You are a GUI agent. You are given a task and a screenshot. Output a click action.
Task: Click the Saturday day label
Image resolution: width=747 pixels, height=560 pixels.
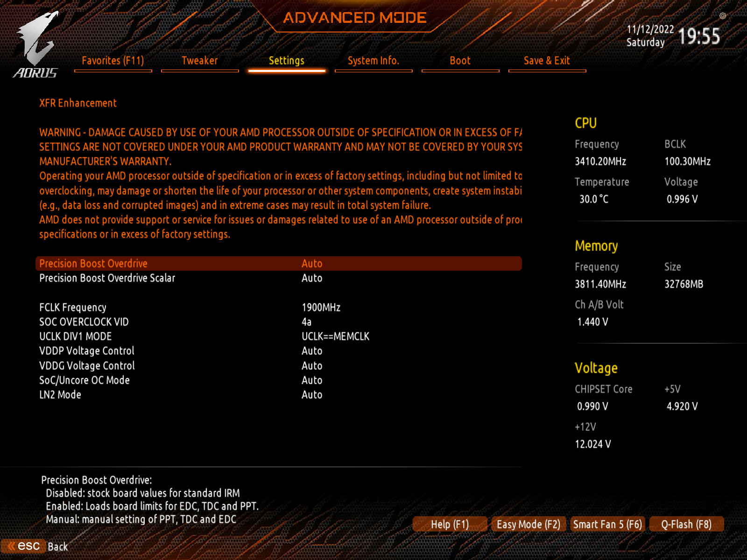645,42
